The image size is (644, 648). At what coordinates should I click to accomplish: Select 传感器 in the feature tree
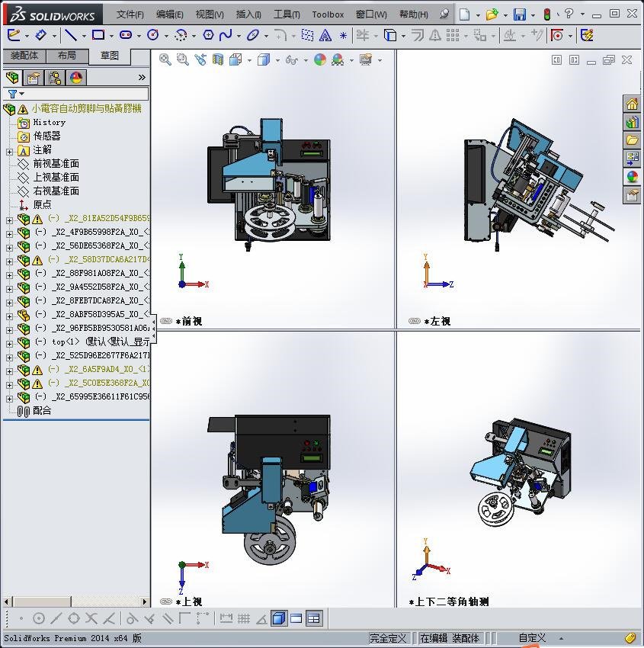point(46,136)
